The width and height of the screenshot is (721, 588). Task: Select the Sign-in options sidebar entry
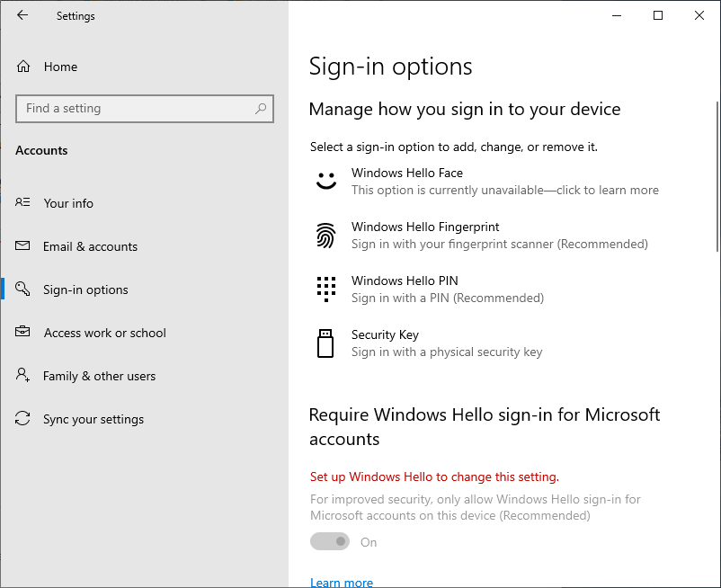pyautogui.click(x=85, y=290)
